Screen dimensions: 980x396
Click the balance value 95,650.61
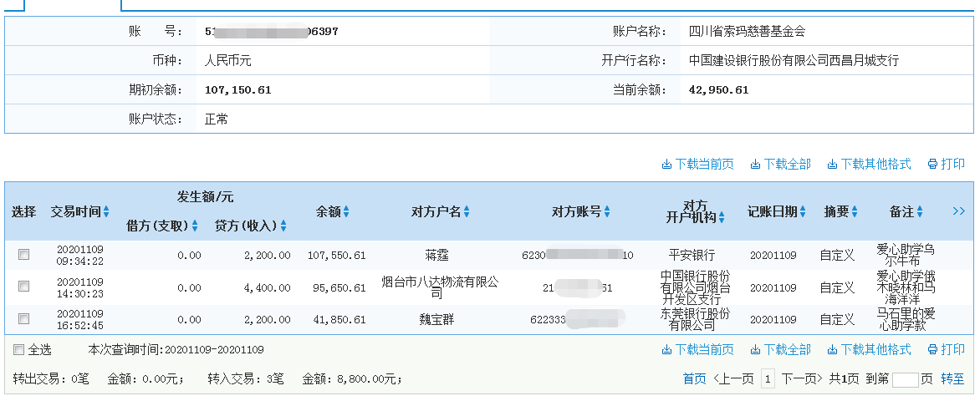point(339,288)
